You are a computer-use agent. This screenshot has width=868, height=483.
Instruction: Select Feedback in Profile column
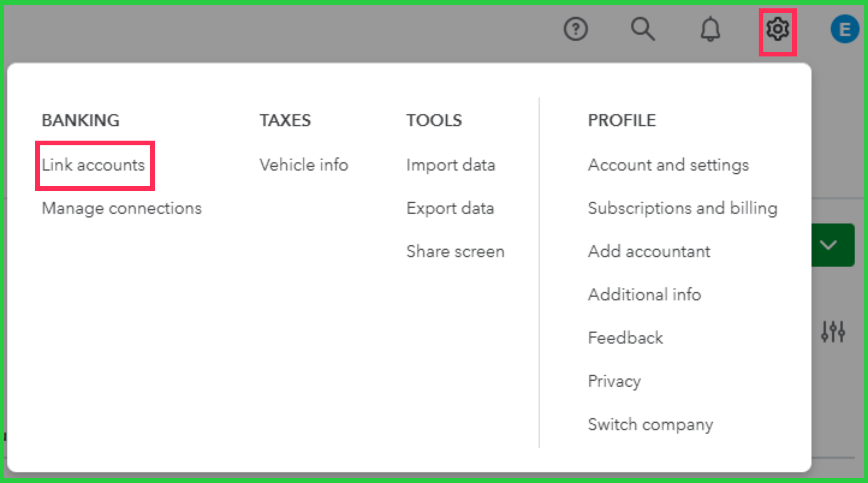625,338
